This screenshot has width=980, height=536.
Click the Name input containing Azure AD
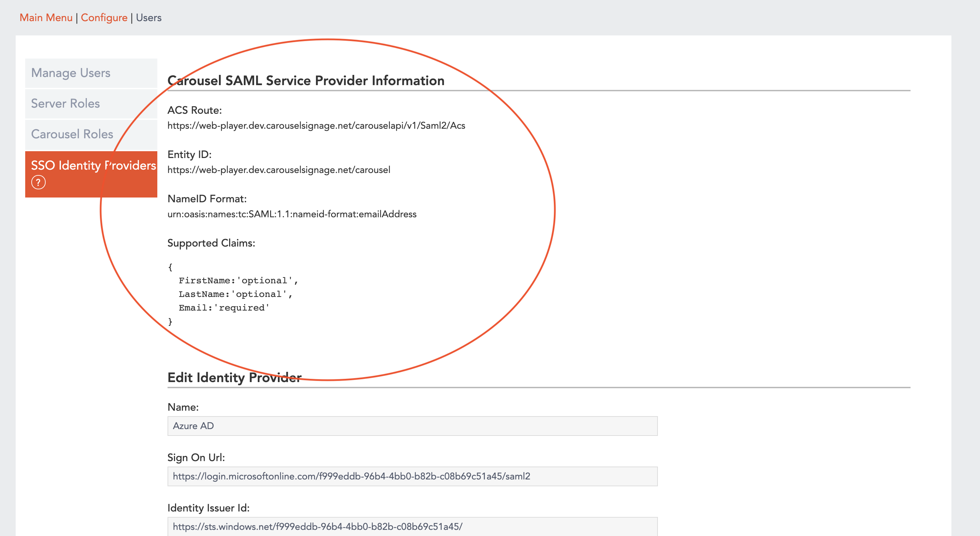click(x=412, y=426)
